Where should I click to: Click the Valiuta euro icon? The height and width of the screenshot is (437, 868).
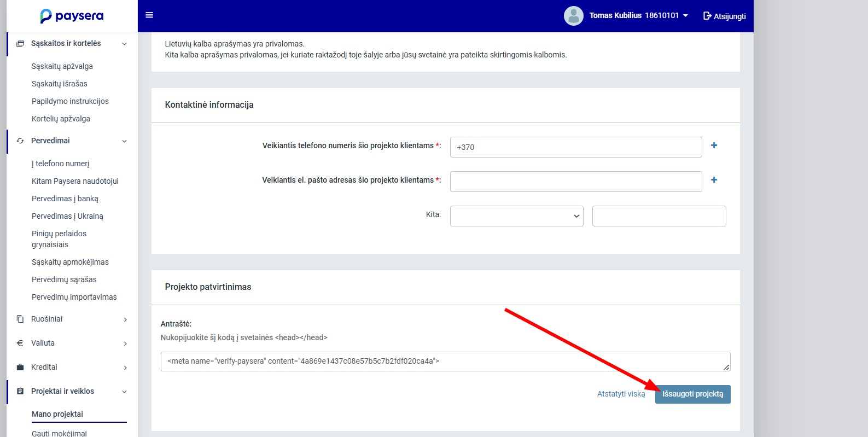tap(20, 343)
